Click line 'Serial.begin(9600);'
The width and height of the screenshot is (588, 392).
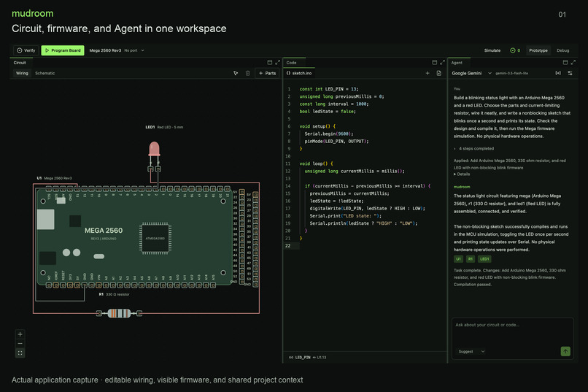329,134
